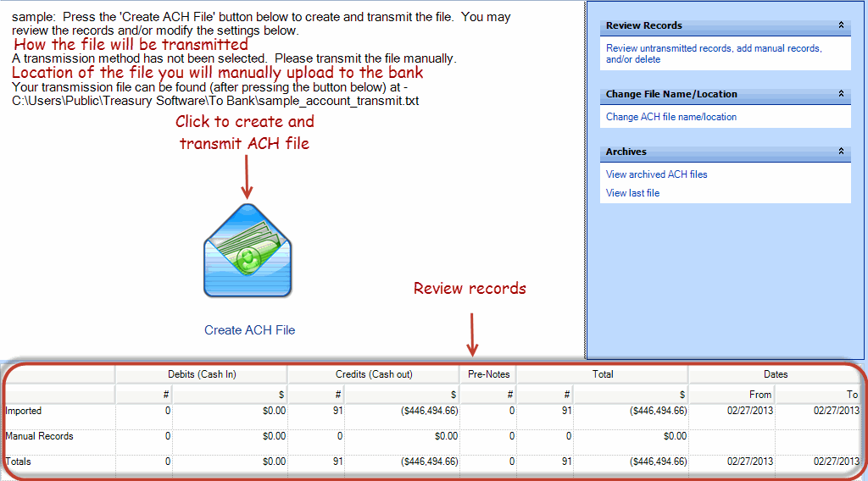
Task: Select the Review Records panel header
Action: point(726,26)
